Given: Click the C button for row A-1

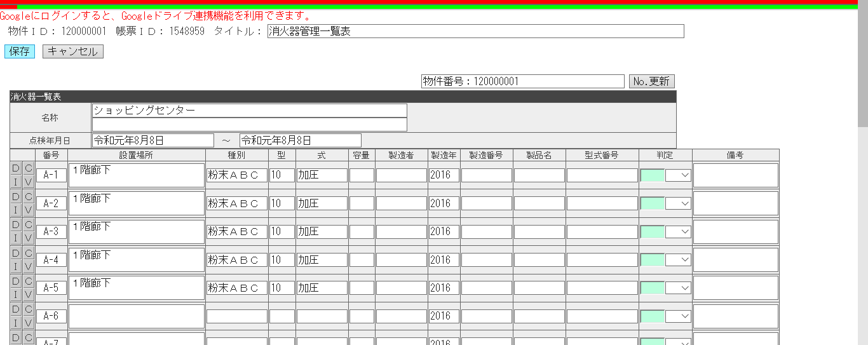Looking at the screenshot, I should [x=29, y=169].
